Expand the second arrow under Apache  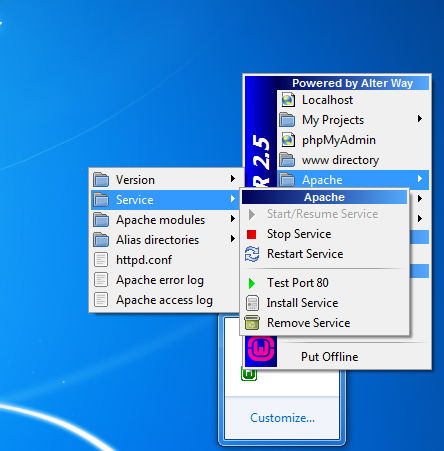(x=420, y=219)
